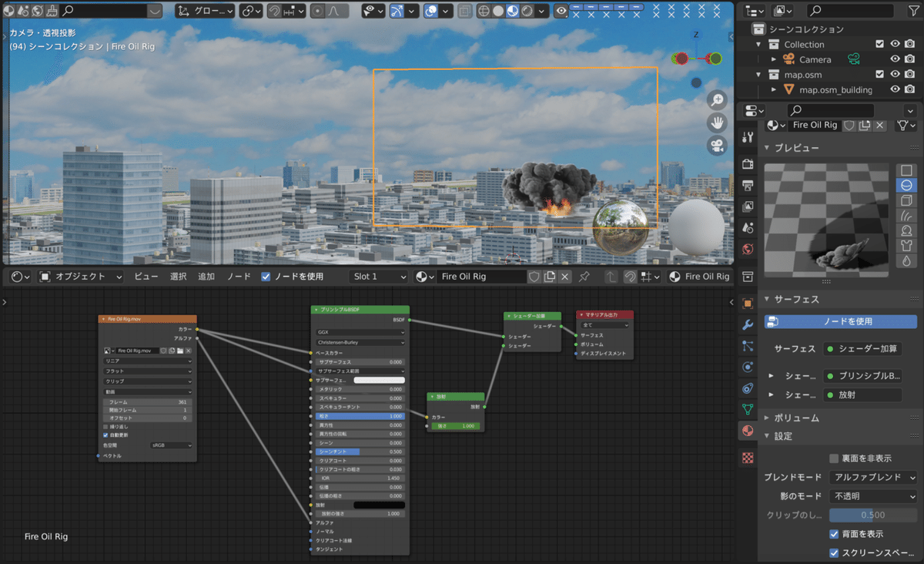Open the Object Data properties tab

(x=747, y=409)
